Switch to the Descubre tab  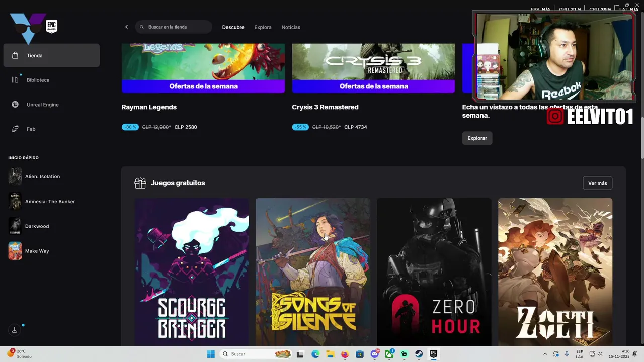click(233, 27)
